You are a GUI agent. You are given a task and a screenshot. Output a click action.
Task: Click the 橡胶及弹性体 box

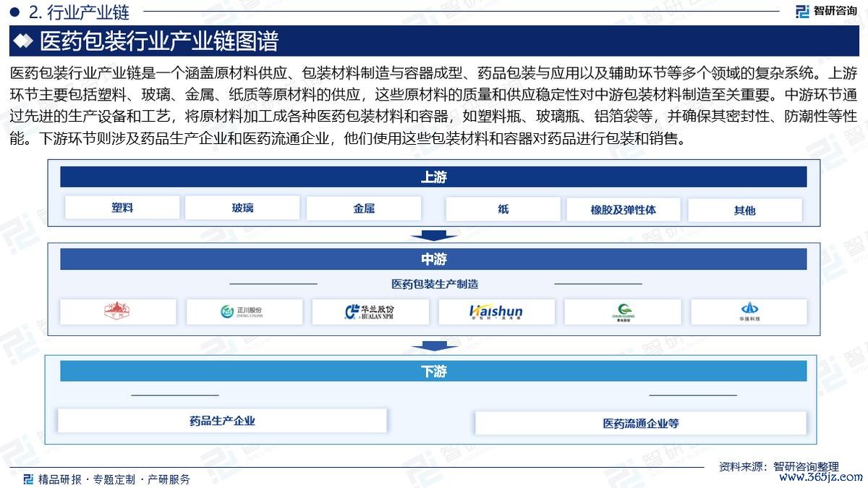623,210
